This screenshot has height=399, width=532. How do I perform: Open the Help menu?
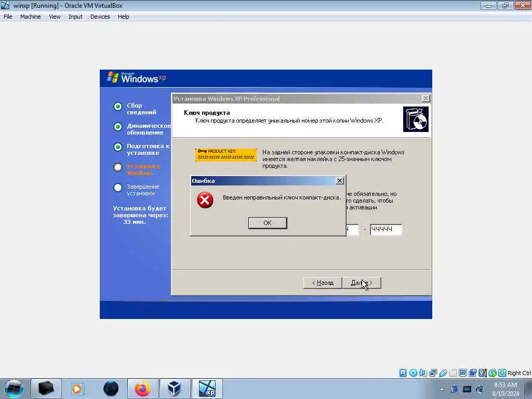(123, 17)
